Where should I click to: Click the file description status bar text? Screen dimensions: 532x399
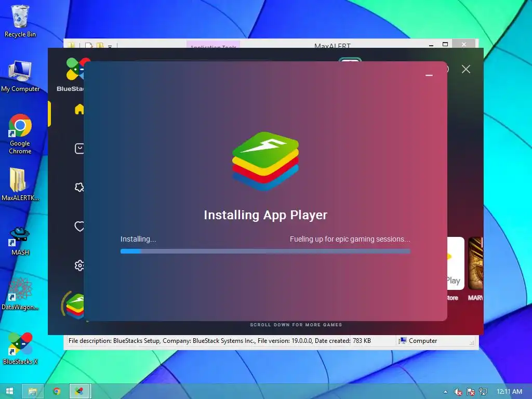(220, 341)
